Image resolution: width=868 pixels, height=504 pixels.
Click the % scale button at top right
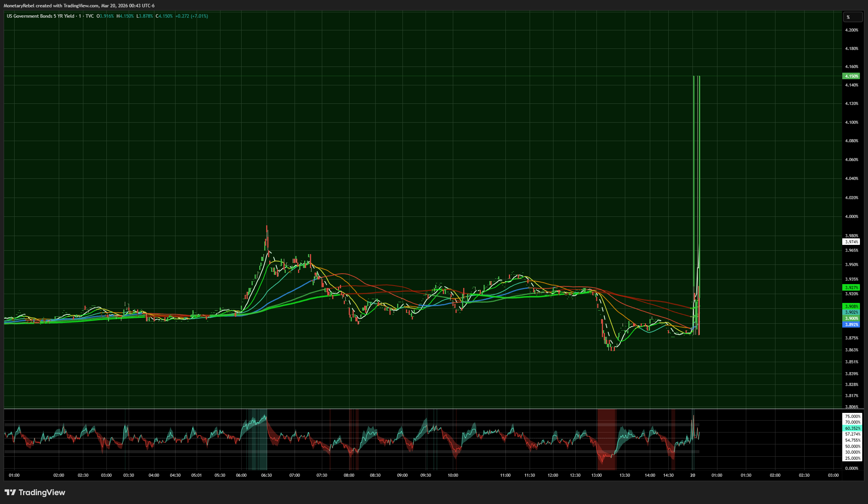point(853,17)
